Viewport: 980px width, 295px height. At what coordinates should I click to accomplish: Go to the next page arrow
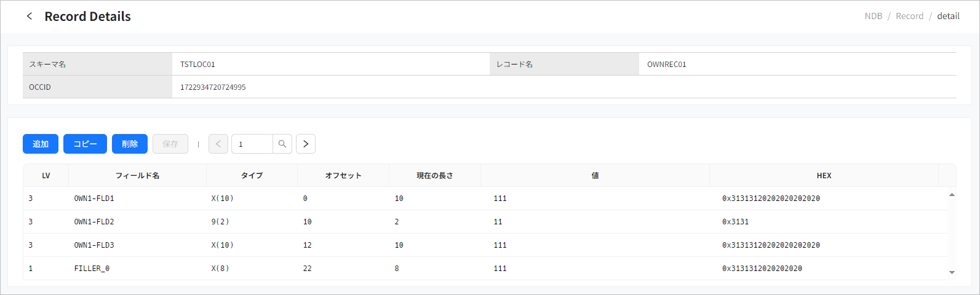click(x=306, y=144)
